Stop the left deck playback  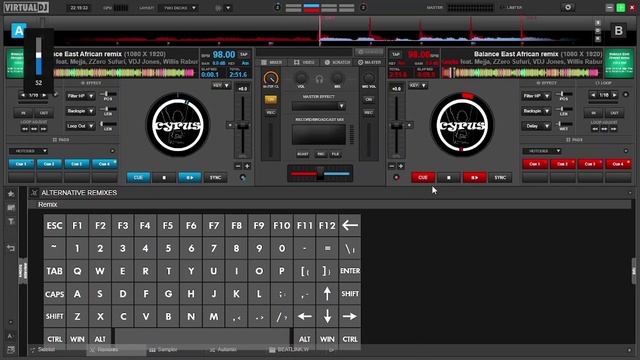tap(164, 178)
